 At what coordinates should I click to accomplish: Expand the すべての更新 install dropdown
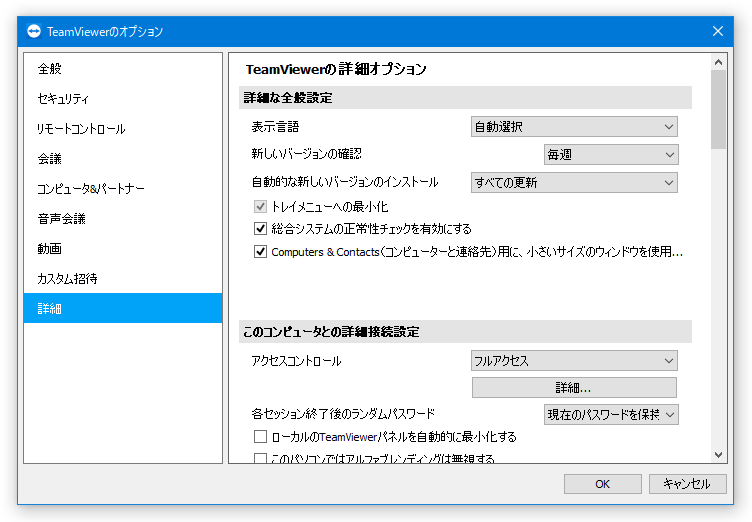coord(574,182)
